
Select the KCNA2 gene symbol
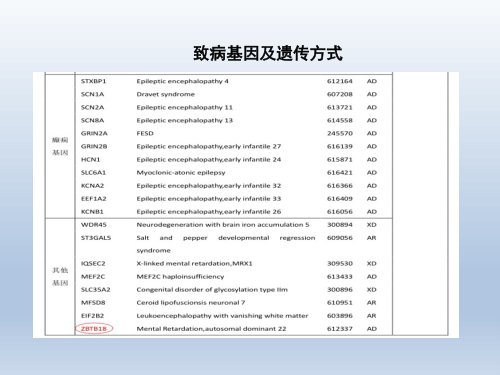point(92,185)
